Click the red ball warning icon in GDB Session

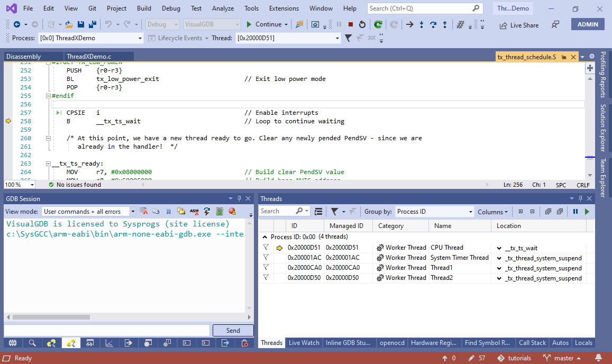(232, 211)
